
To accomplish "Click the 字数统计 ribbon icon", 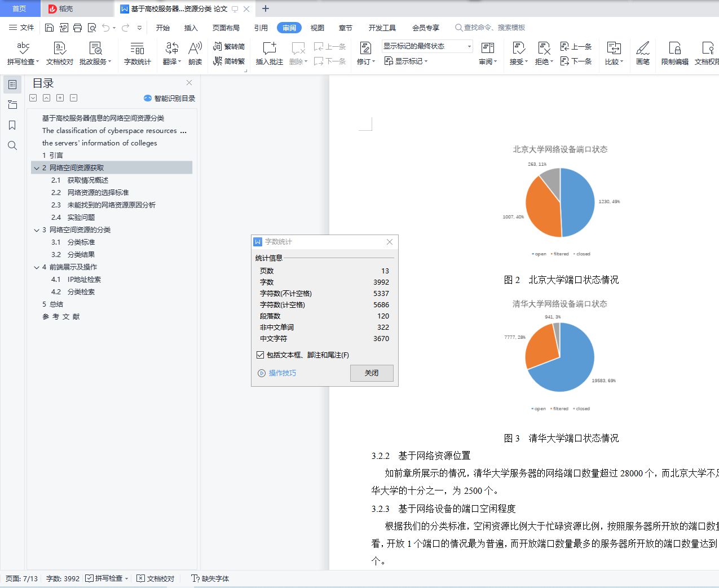I will pos(138,54).
